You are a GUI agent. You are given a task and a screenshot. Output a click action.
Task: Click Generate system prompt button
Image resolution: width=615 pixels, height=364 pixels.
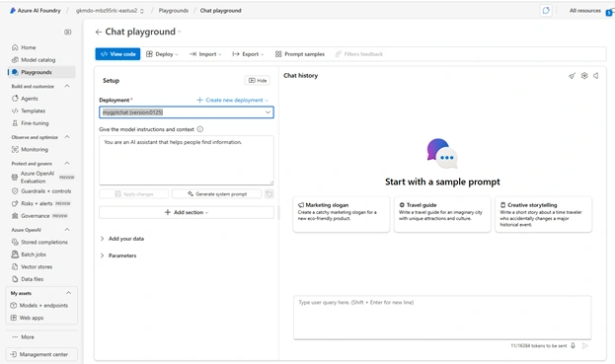(217, 194)
